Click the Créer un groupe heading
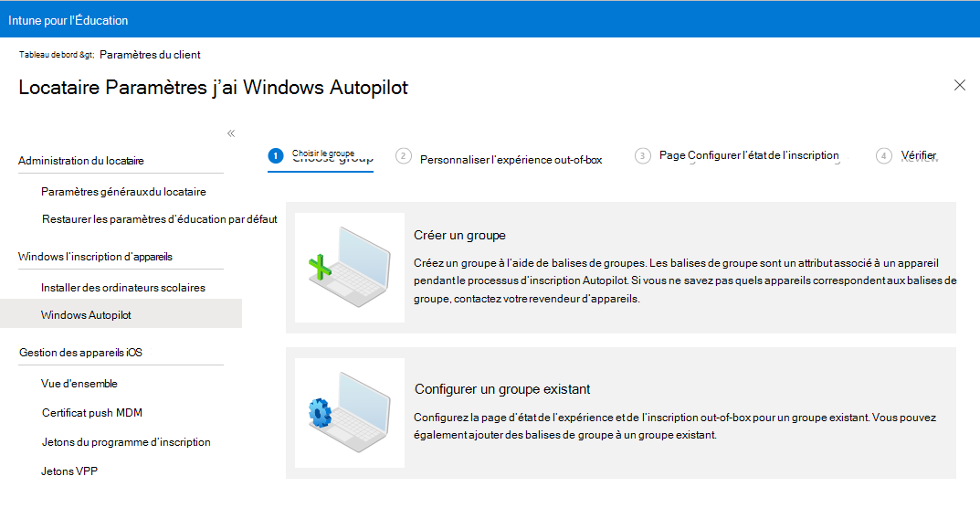The image size is (980, 529). (459, 235)
